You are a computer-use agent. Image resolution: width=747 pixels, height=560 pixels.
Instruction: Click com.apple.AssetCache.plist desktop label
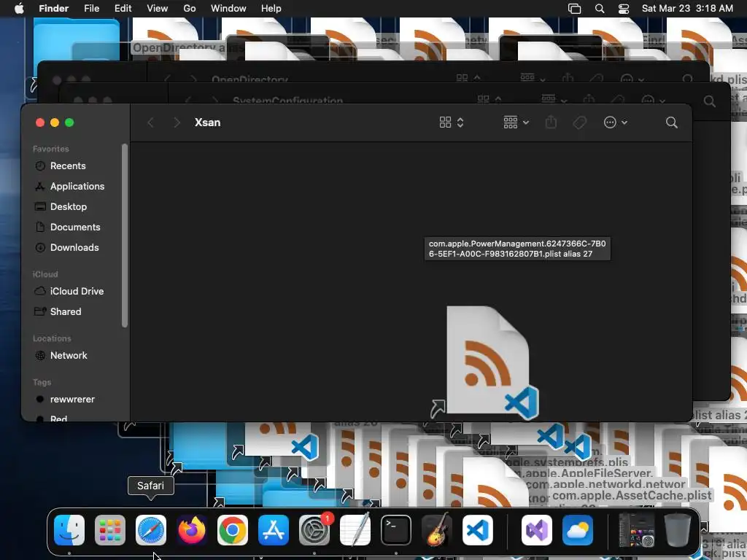632,496
